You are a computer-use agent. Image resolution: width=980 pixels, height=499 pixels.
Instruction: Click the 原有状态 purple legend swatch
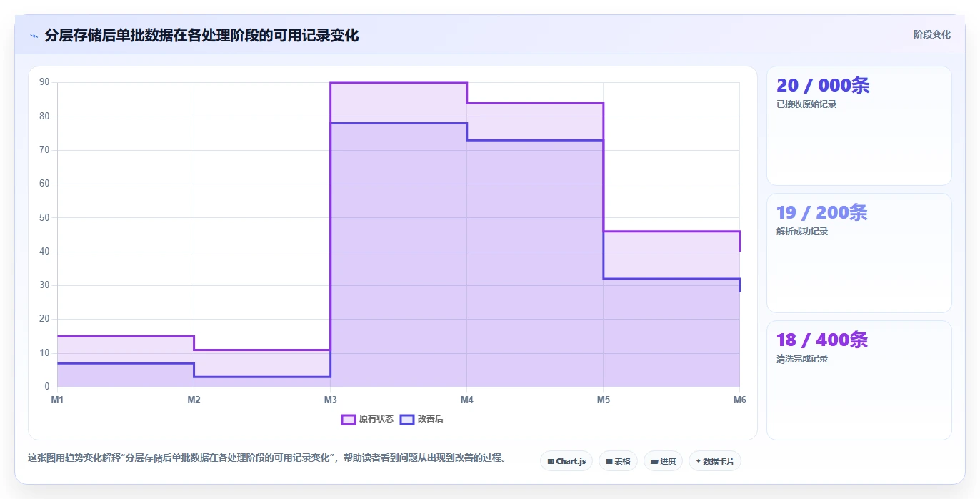pyautogui.click(x=349, y=419)
